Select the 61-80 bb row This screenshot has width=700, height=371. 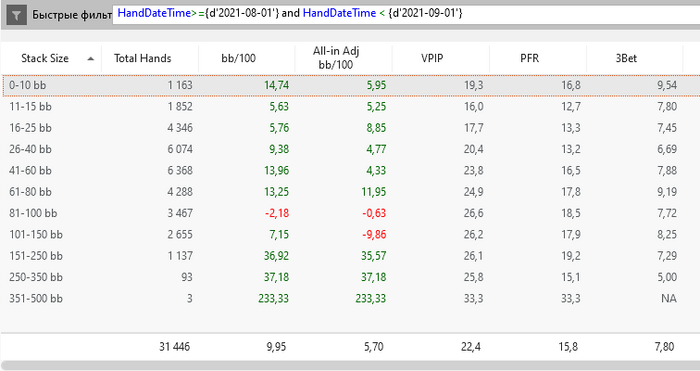coord(350,192)
